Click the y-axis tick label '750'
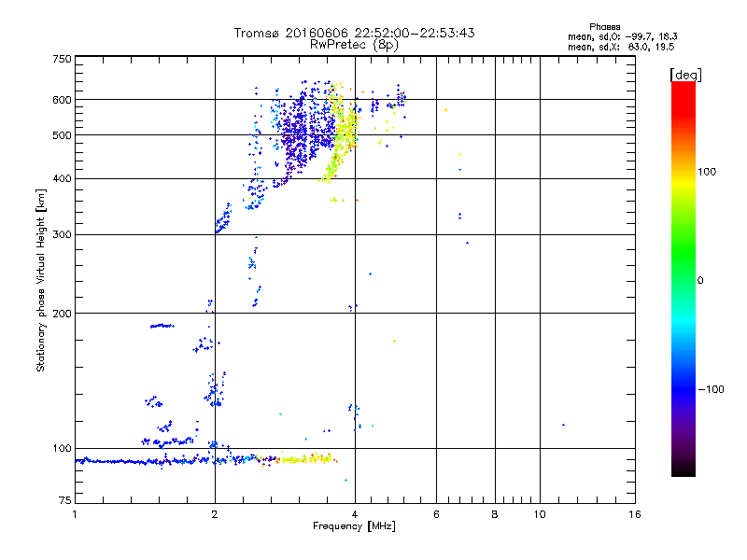The width and height of the screenshot is (747, 560). tap(62, 59)
